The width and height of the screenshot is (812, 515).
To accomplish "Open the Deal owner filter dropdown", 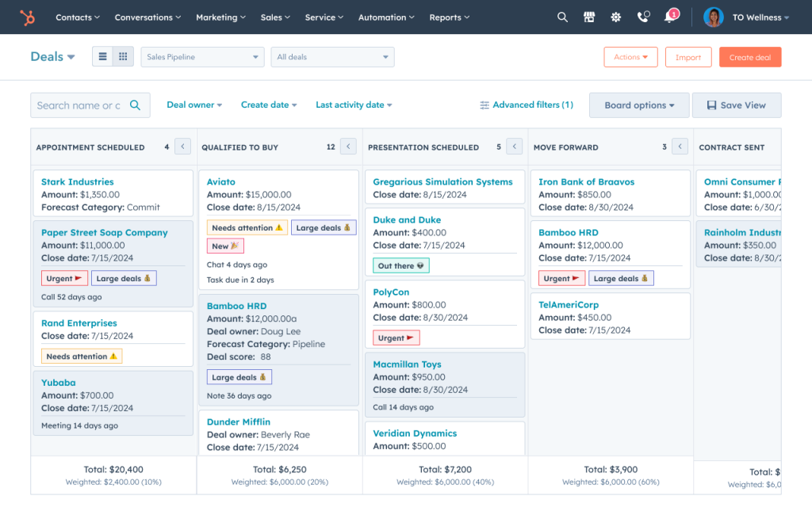I will pos(194,105).
